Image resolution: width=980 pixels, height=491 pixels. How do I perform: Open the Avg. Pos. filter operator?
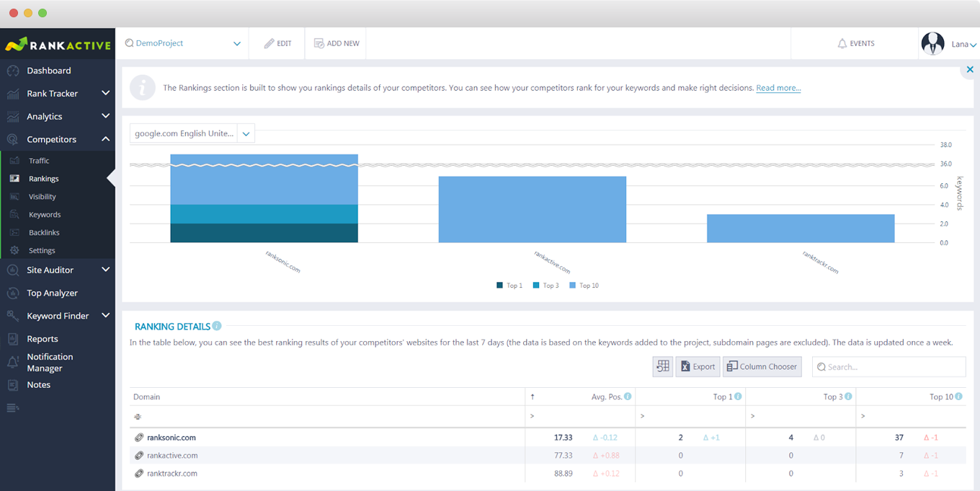click(533, 416)
